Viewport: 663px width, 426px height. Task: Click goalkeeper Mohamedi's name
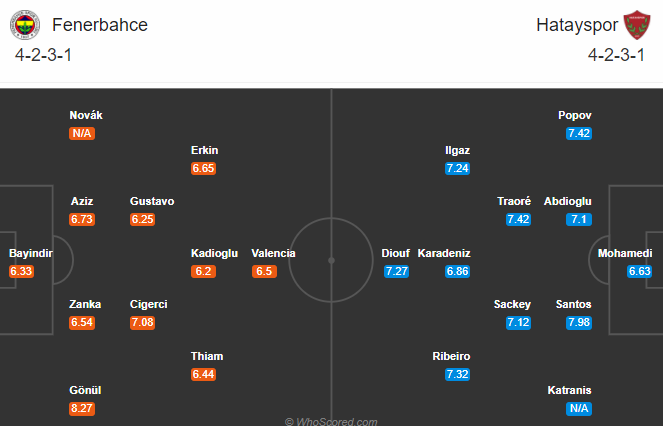[625, 253]
